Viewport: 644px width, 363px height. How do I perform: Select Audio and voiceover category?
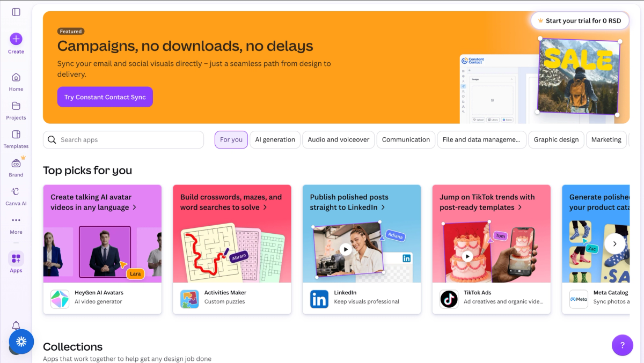(x=339, y=139)
